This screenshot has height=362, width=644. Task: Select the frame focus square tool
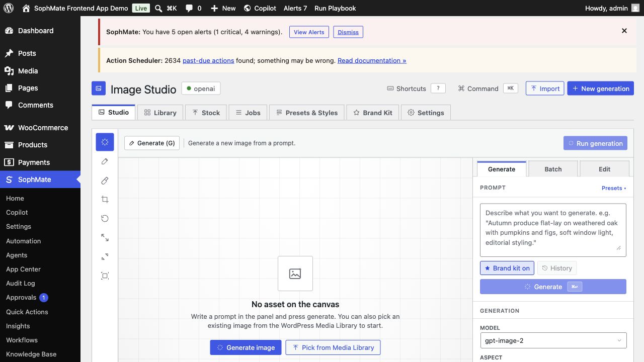pyautogui.click(x=105, y=276)
